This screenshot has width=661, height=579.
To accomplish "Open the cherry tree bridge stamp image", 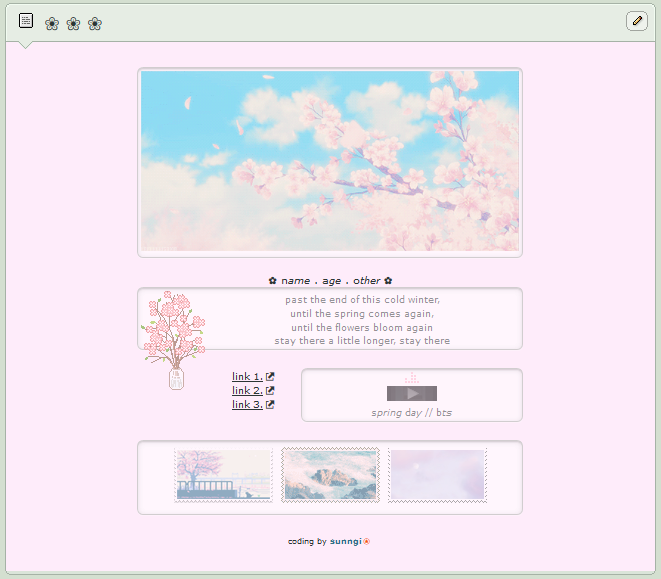I will (x=224, y=475).
